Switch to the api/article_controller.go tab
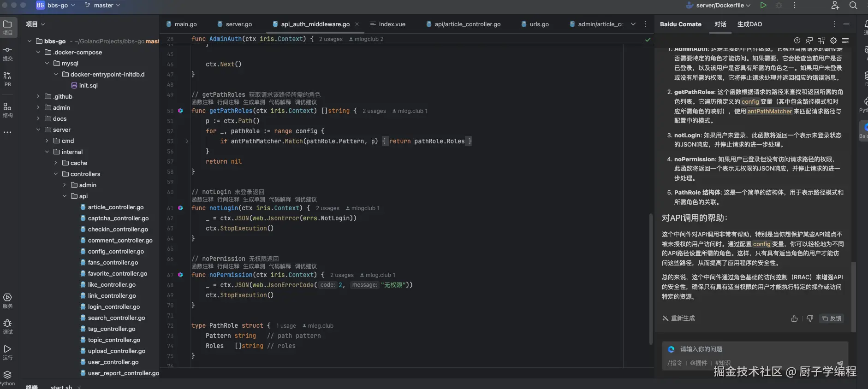868x389 pixels. click(x=464, y=24)
